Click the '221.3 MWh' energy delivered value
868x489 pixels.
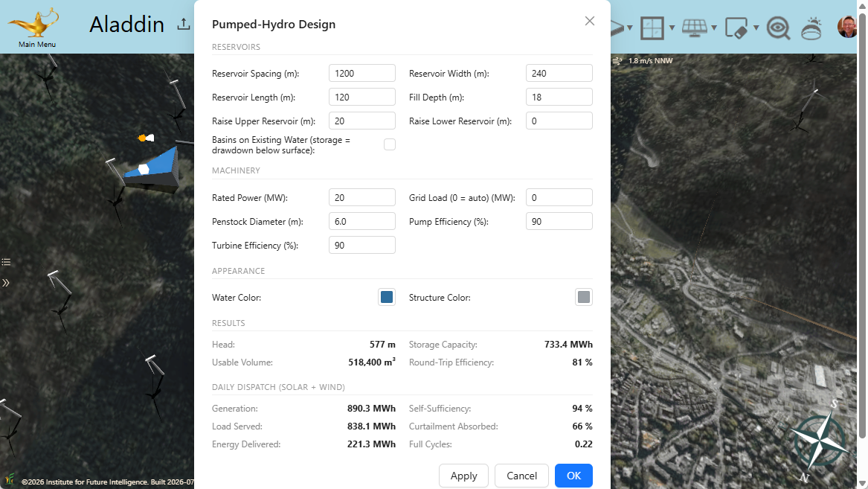pos(371,444)
